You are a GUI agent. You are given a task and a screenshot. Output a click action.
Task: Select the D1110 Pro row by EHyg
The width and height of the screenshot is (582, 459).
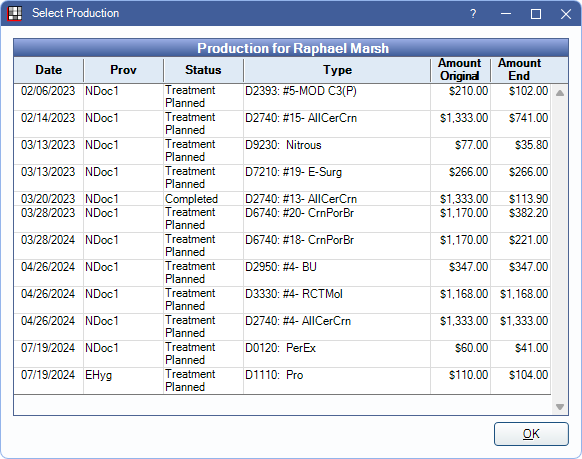coord(282,381)
